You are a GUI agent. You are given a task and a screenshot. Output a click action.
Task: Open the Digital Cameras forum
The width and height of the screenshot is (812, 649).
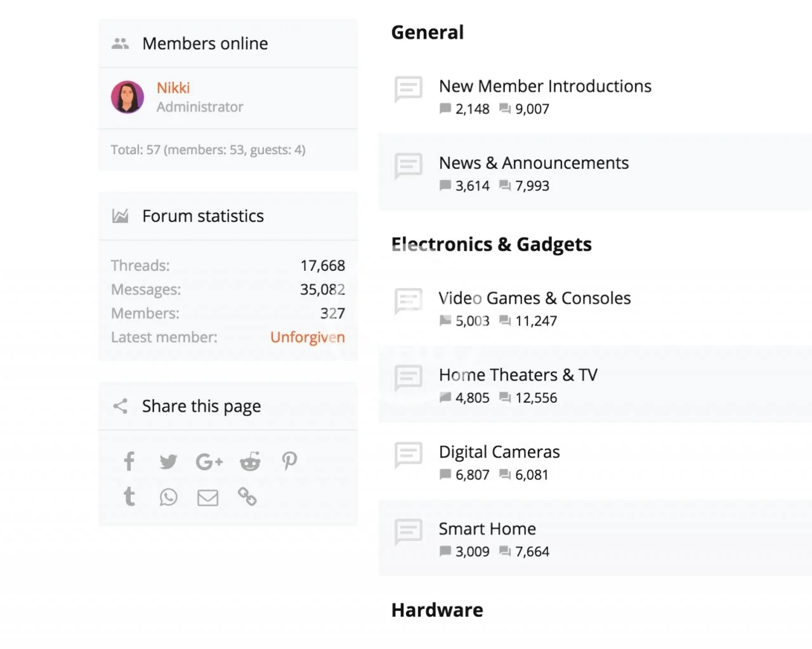click(499, 452)
